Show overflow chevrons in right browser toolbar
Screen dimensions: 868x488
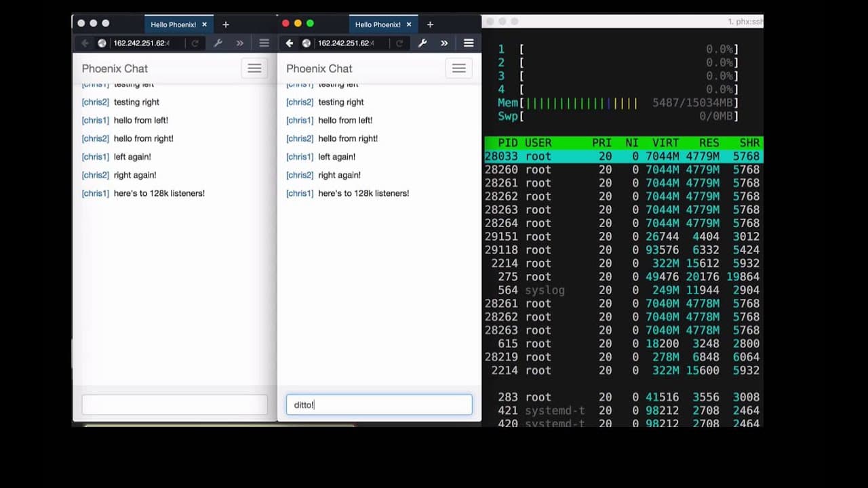[444, 43]
